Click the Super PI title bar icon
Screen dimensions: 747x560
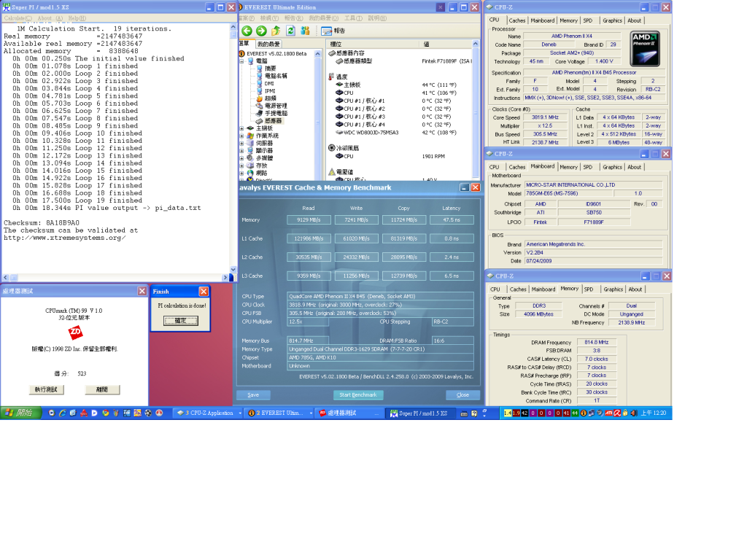[6, 7]
